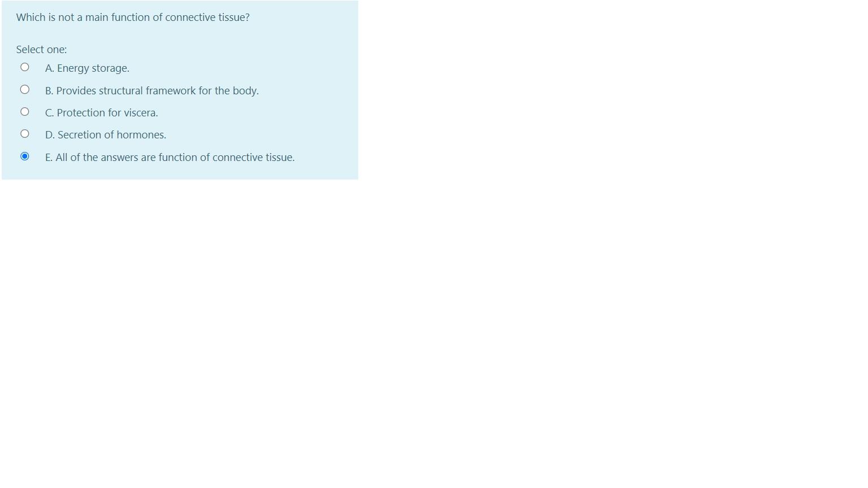Click the word 'tissue?' in the question heading

click(234, 18)
